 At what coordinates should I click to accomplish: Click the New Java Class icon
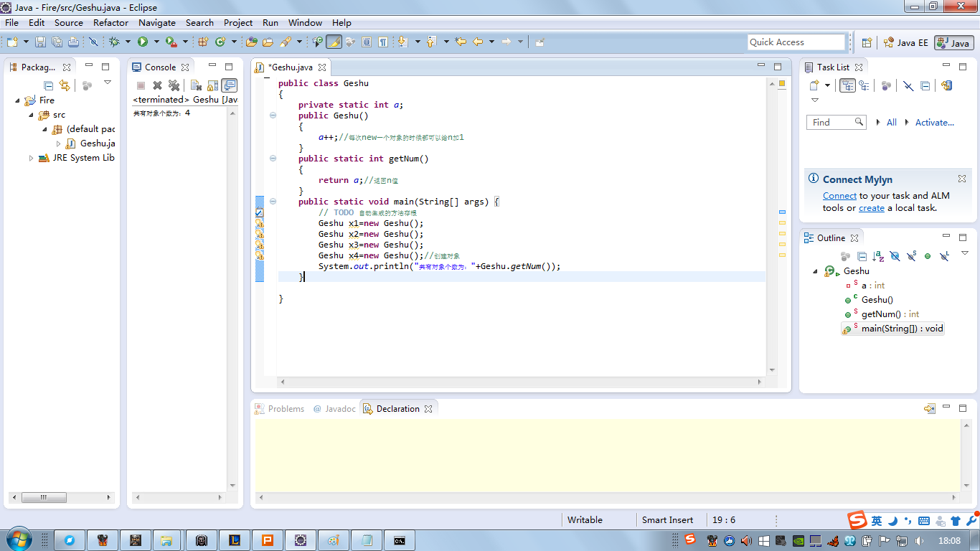tap(221, 42)
